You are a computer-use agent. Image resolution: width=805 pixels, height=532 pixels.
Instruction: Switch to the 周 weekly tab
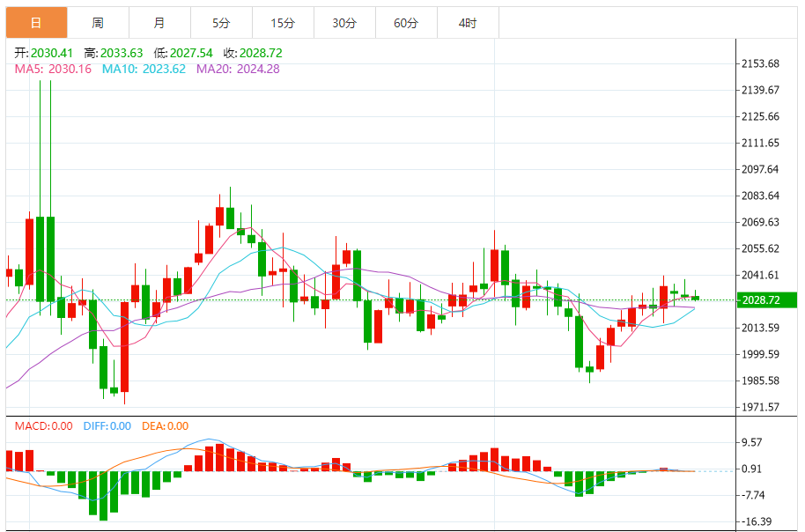[x=98, y=23]
